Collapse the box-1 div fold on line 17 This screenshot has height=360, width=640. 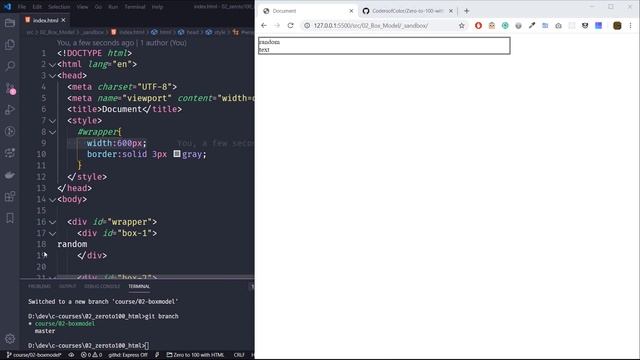(52, 233)
